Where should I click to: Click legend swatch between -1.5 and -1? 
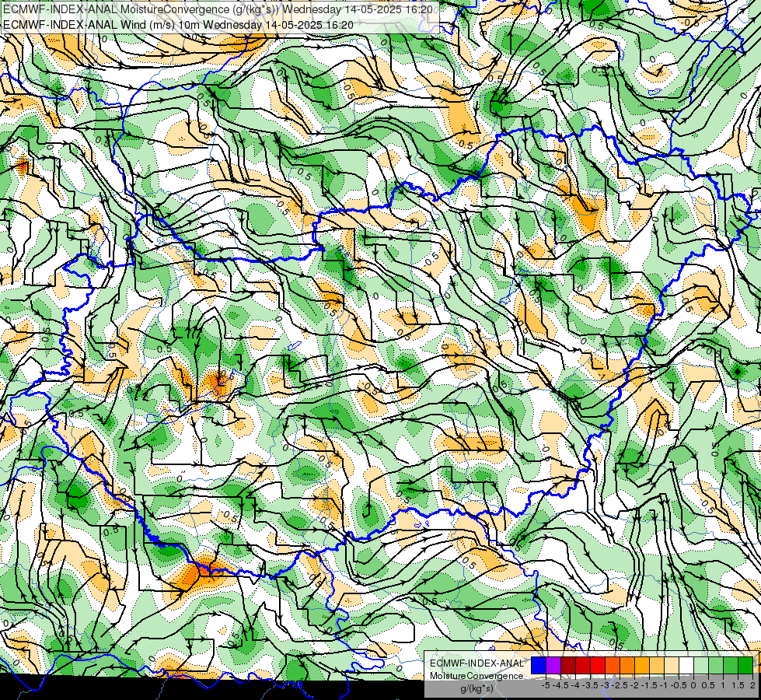(657, 666)
